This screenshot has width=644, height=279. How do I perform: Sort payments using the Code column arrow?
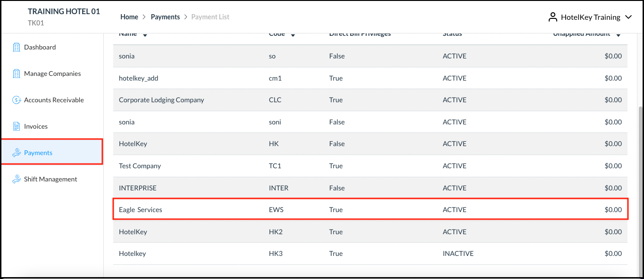[x=293, y=34]
